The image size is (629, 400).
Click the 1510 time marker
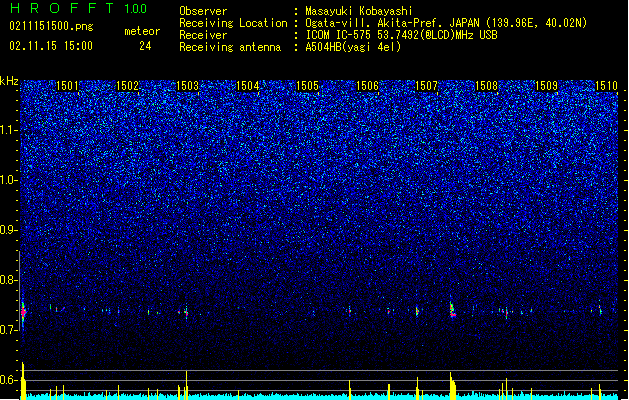[x=606, y=86]
